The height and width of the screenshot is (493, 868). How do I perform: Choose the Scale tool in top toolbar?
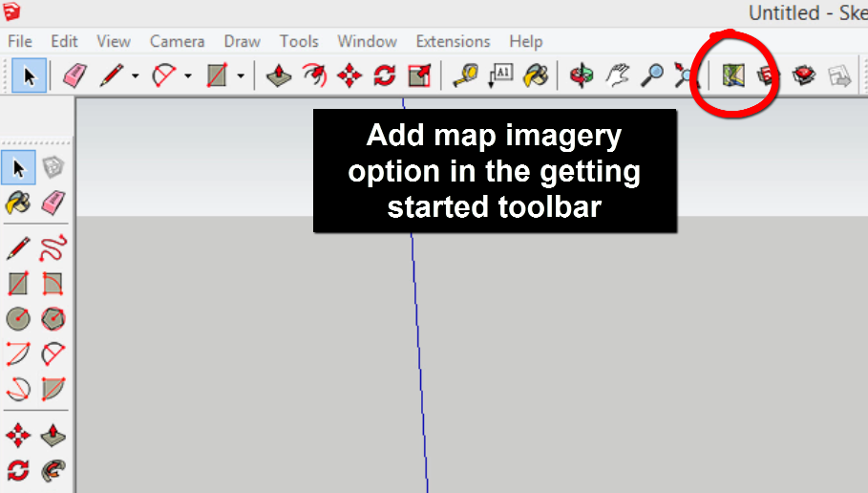[x=419, y=75]
